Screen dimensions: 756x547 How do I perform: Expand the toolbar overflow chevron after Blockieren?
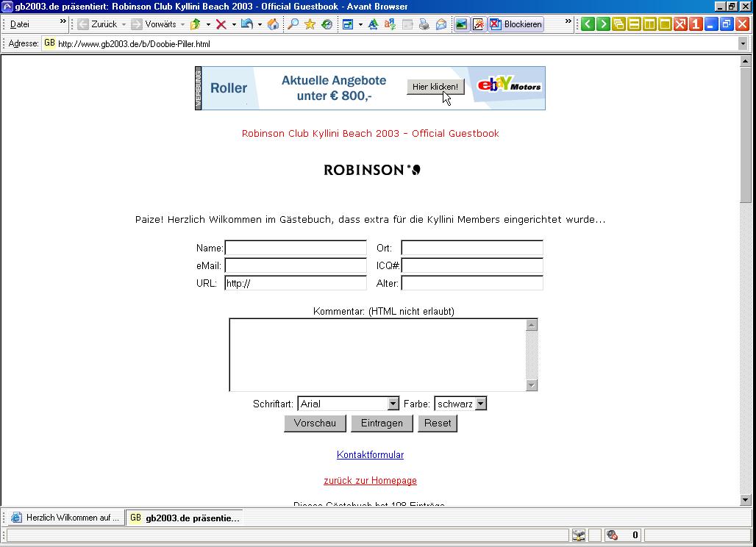pos(568,21)
